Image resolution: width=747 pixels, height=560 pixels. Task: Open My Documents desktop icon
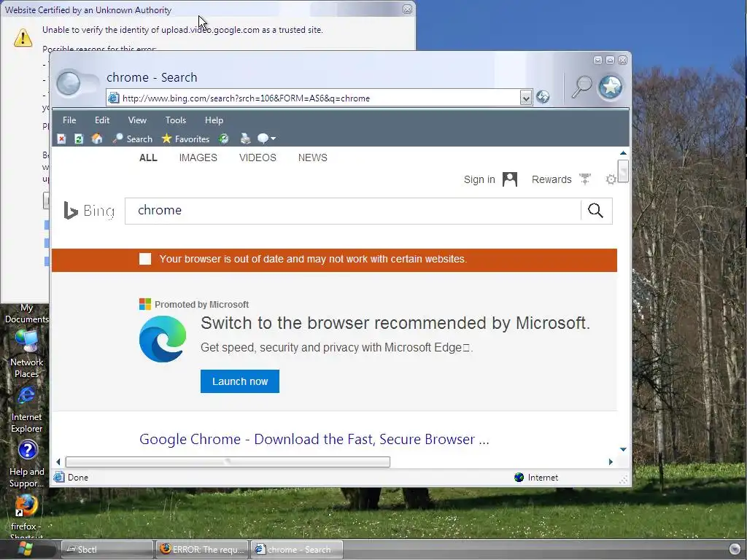coord(27,314)
